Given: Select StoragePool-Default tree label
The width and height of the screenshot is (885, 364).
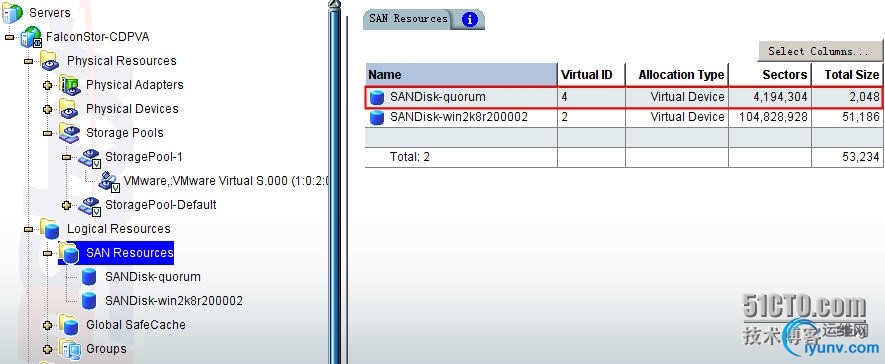Looking at the screenshot, I should click(x=160, y=205).
